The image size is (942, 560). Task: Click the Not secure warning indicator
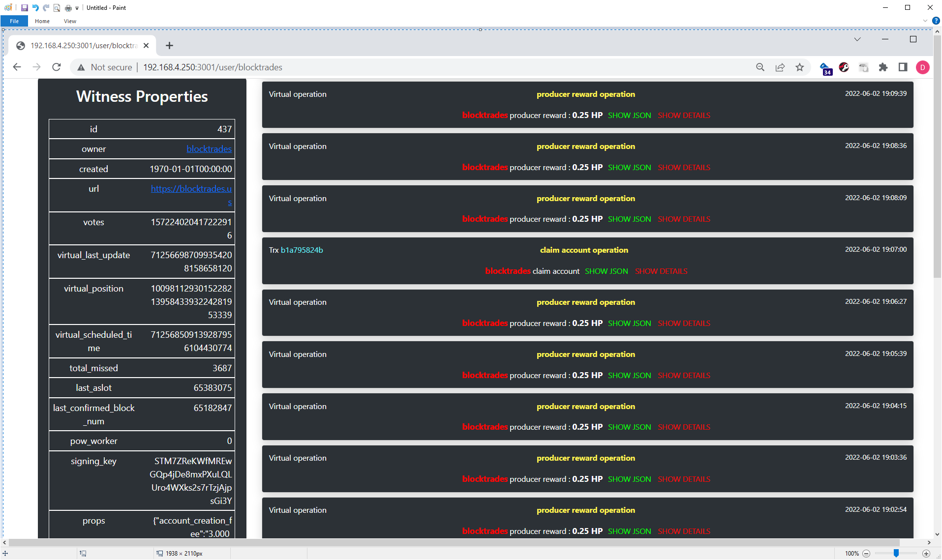click(x=105, y=67)
